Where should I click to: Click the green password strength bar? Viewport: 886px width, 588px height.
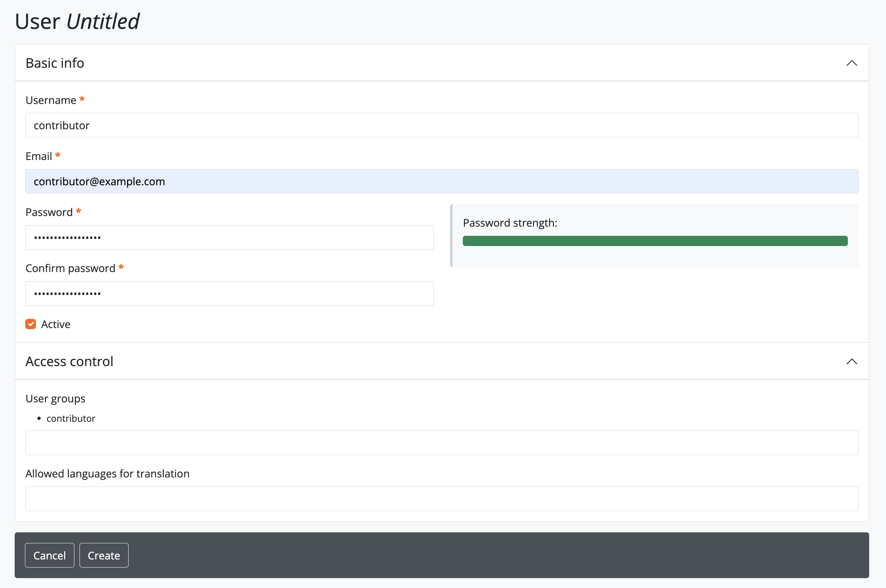pyautogui.click(x=655, y=241)
